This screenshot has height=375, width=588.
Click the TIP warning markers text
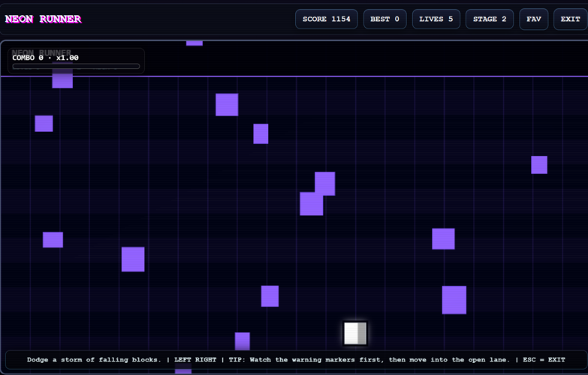369,360
